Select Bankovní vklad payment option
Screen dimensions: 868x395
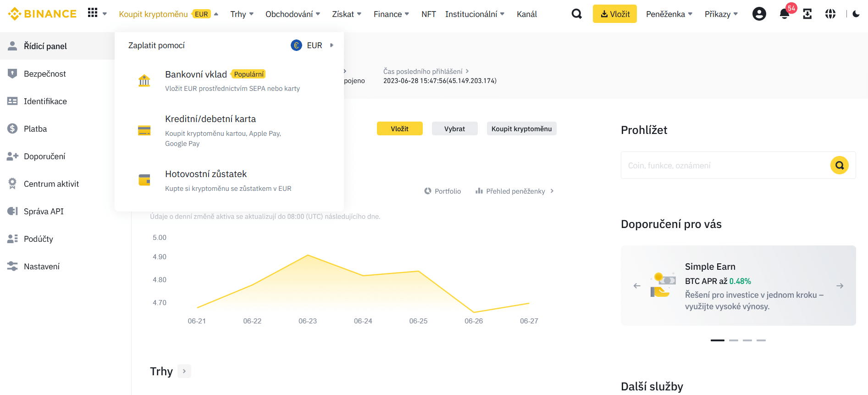tap(229, 81)
